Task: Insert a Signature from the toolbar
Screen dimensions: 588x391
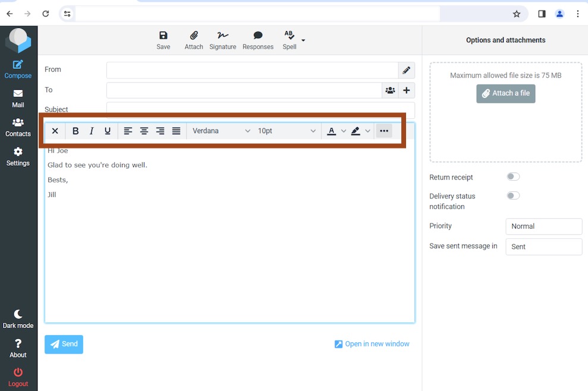Action: click(x=222, y=40)
